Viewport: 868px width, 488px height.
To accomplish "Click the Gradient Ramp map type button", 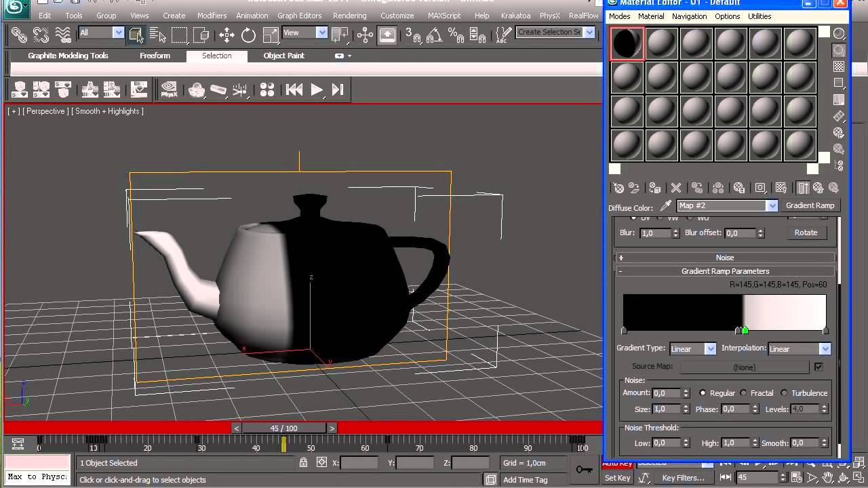I will [810, 205].
